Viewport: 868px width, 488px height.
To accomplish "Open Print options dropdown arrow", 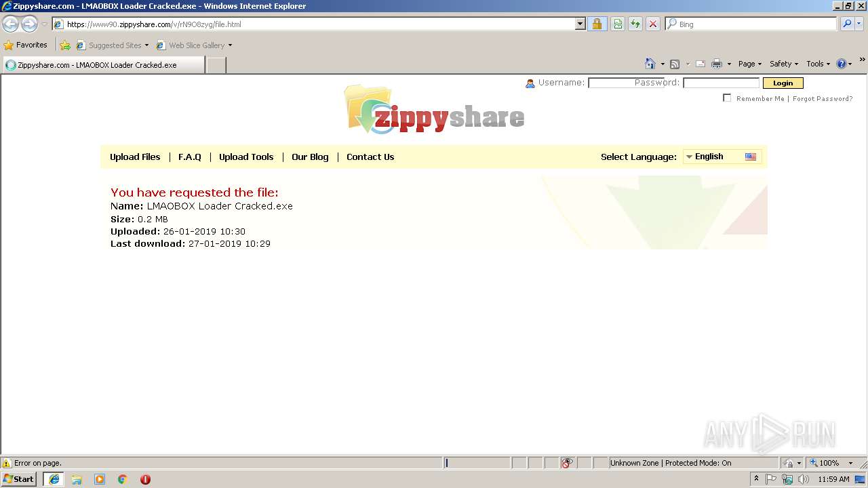I will point(729,64).
